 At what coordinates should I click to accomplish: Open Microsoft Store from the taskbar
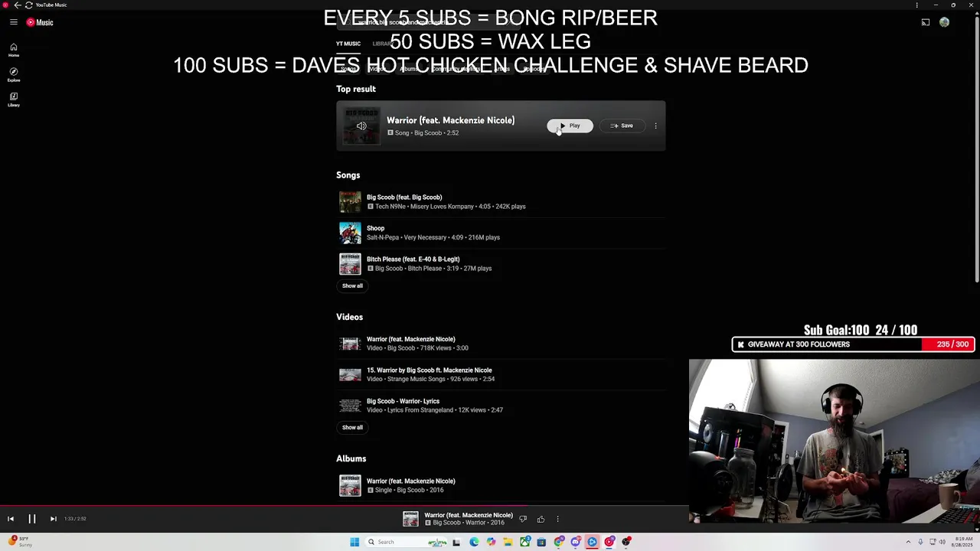(x=541, y=542)
